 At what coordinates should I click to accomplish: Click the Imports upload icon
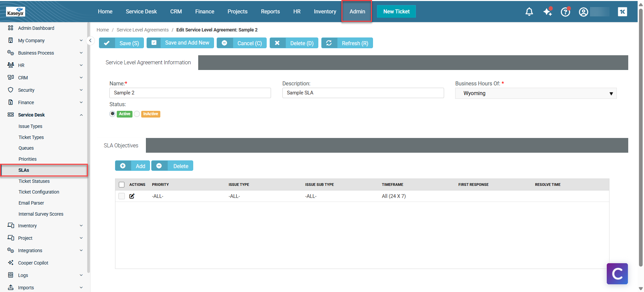point(10,287)
